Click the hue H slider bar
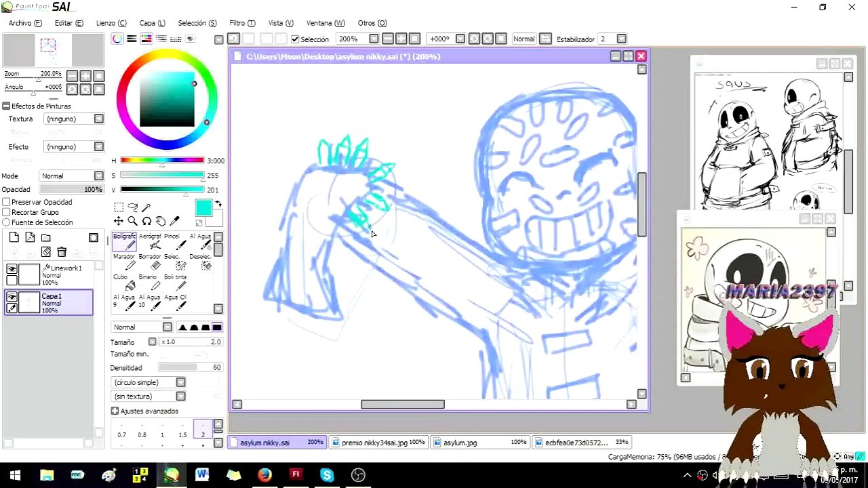The width and height of the screenshot is (868, 488). click(x=162, y=161)
